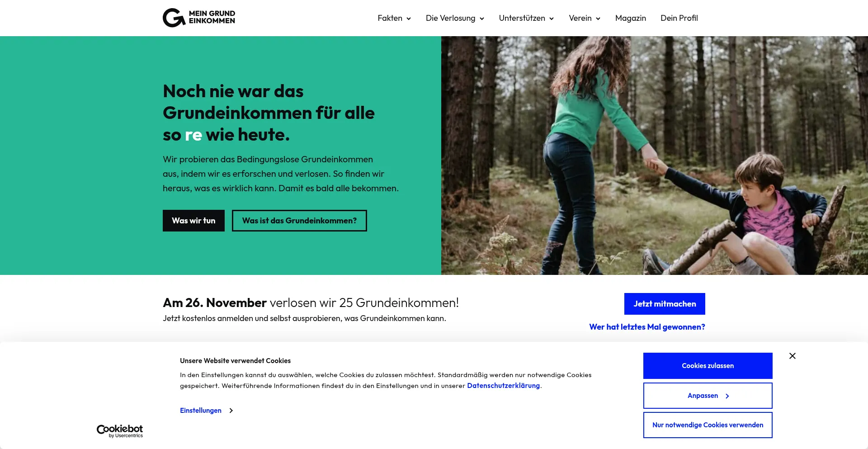The height and width of the screenshot is (449, 868).
Task: Select Nur notwendige Cookies verwenden
Action: pos(708,425)
